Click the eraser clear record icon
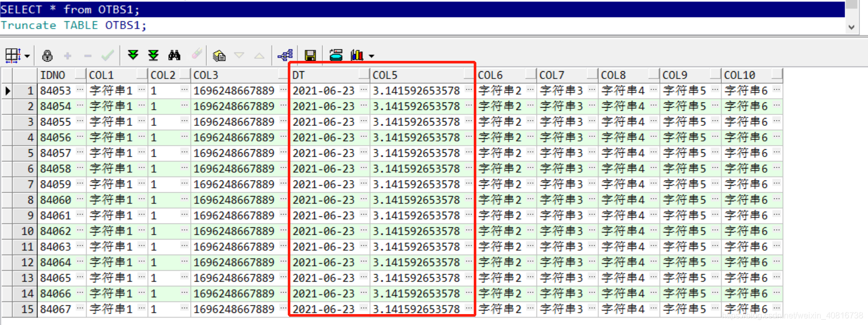868x325 pixels. coord(197,54)
